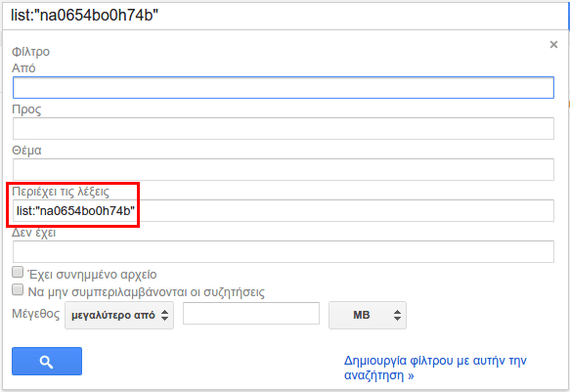Focus the 'Θέμα' input field
This screenshot has width=570, height=392.
284,169
